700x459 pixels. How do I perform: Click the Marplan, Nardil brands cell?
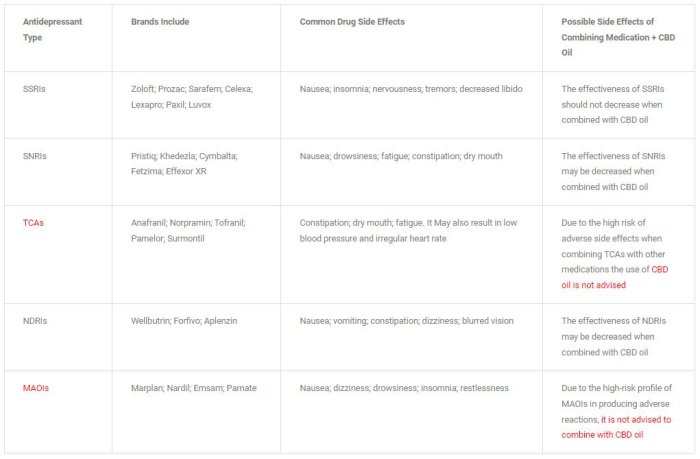pos(184,388)
